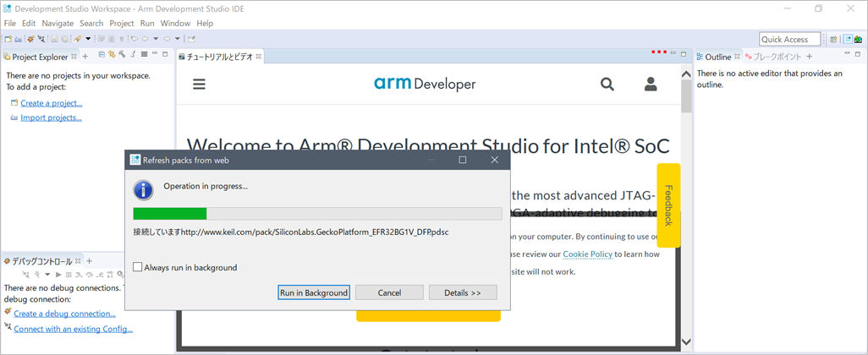Select the チュートリアルとビデオ editor tab
Viewport: 868px width, 355px height.
pyautogui.click(x=220, y=57)
